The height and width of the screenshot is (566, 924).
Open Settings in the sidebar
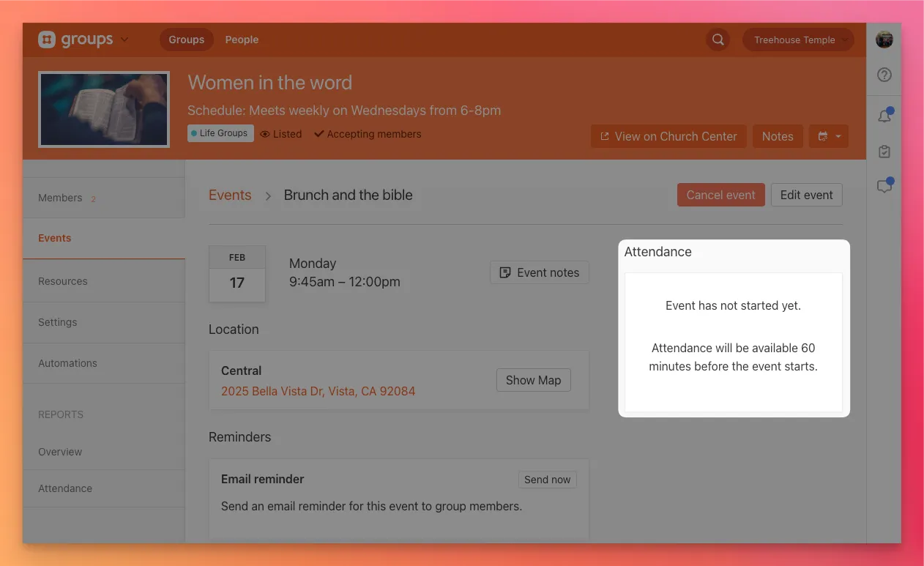tap(57, 322)
